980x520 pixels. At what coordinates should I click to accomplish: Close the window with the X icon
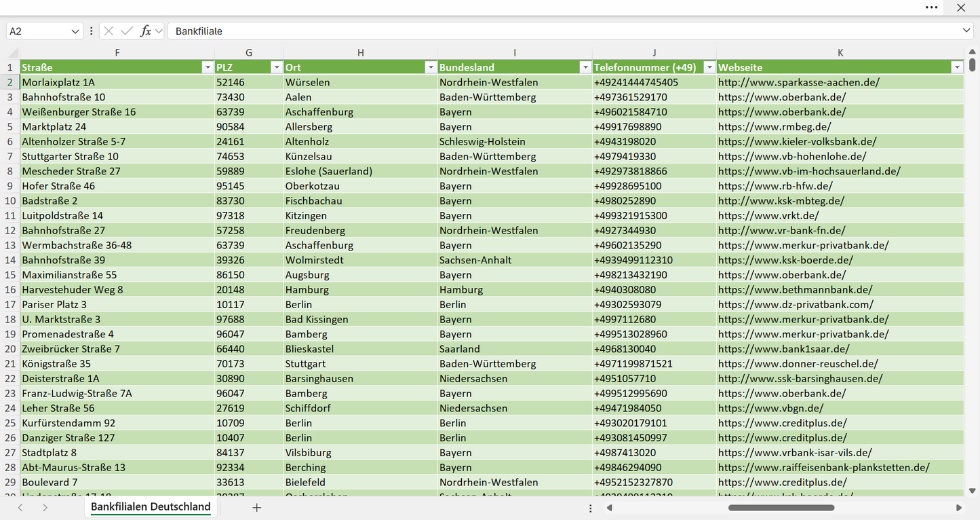961,7
